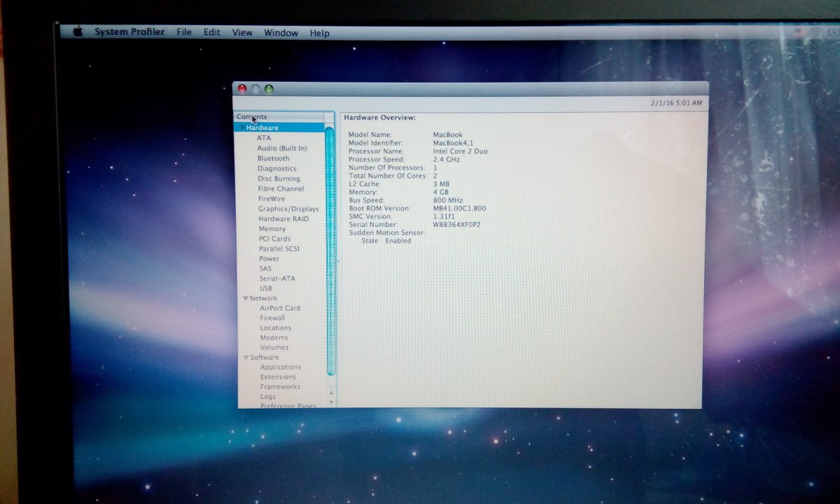Select Hardware RAID item
The width and height of the screenshot is (840, 504).
pyautogui.click(x=283, y=219)
